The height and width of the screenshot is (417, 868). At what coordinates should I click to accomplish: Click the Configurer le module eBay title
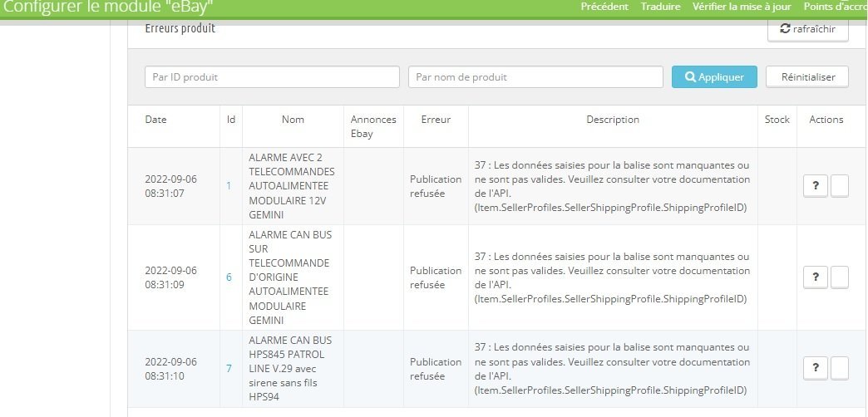click(108, 7)
